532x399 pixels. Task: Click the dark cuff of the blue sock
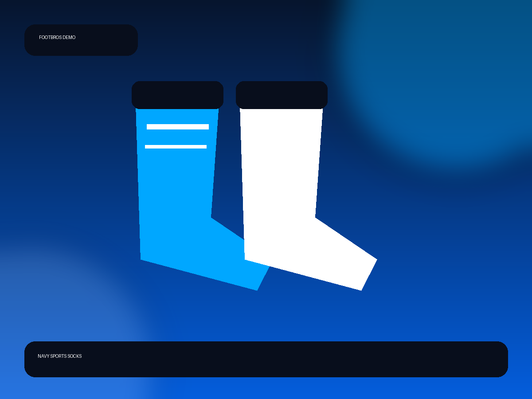pos(177,95)
